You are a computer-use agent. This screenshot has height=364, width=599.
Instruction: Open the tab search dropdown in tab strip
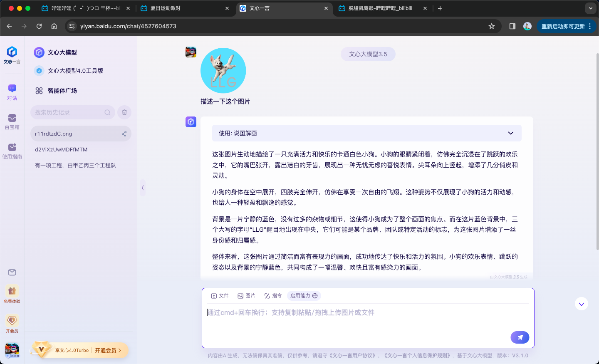point(591,8)
